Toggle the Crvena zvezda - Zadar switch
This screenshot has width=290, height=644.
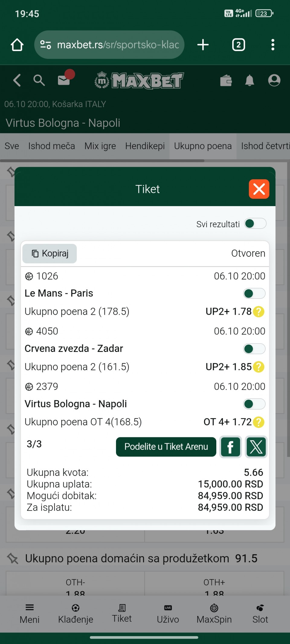(x=254, y=349)
